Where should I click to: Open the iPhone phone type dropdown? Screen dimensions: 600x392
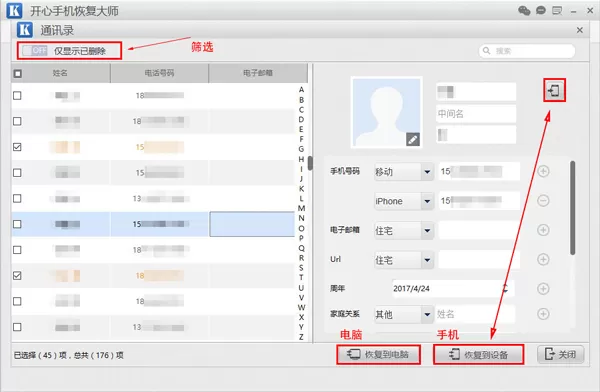coord(427,201)
